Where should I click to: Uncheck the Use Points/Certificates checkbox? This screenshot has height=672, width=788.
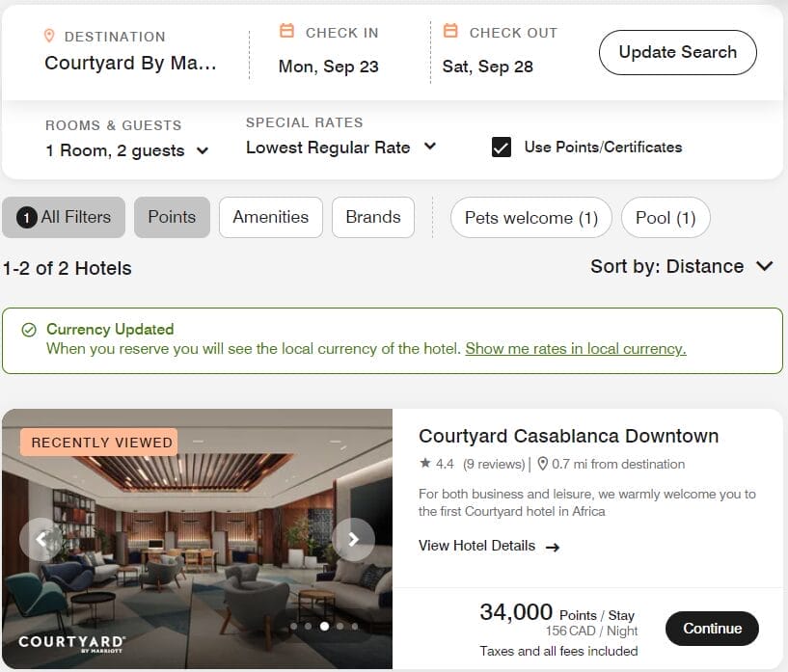tap(502, 148)
